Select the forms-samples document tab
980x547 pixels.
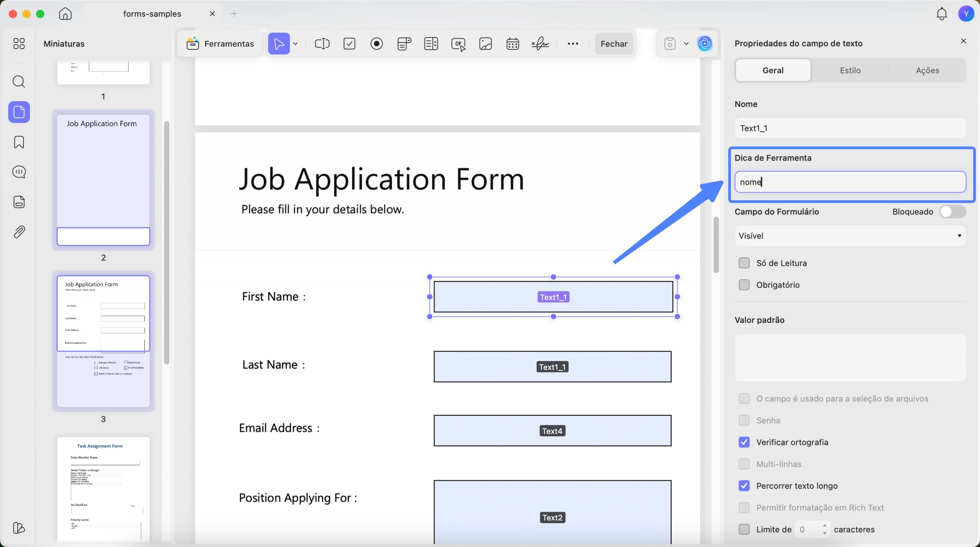tap(152, 14)
